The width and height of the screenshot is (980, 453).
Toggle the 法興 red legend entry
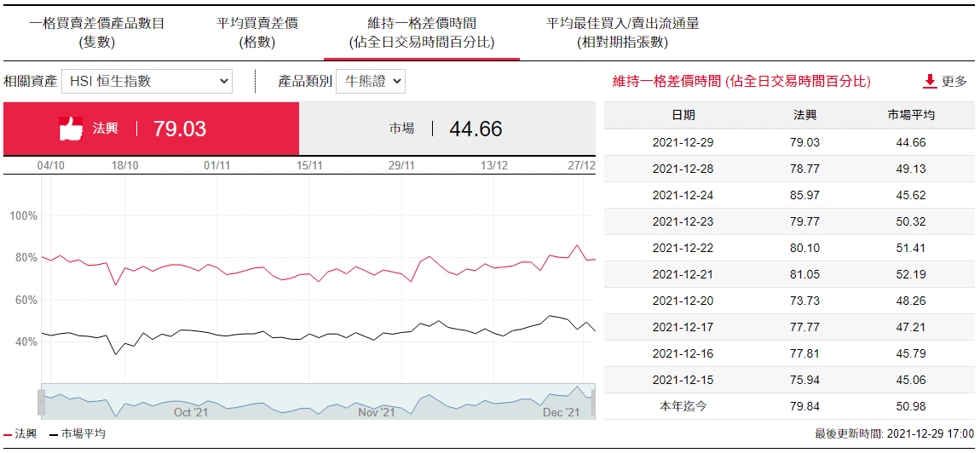pos(20,433)
